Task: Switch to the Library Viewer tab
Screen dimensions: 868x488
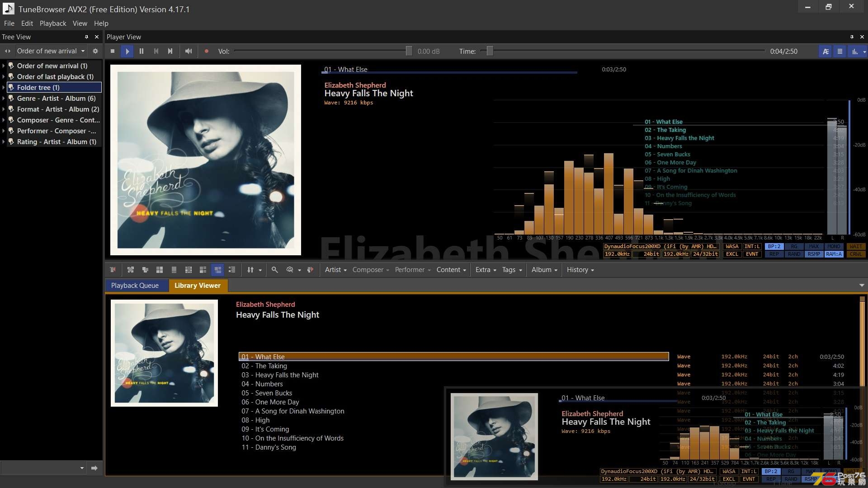Action: coord(198,286)
